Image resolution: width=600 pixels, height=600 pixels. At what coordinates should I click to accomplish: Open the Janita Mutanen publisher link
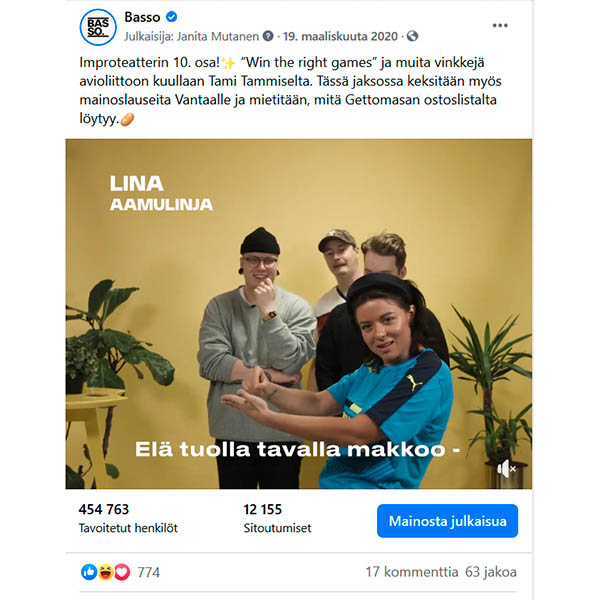pyautogui.click(x=217, y=36)
